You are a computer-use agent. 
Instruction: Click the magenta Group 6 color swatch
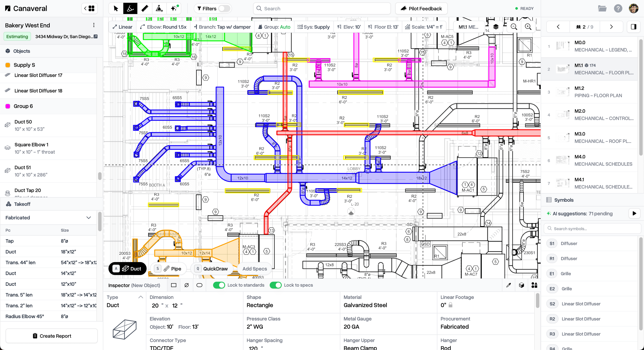(x=8, y=106)
